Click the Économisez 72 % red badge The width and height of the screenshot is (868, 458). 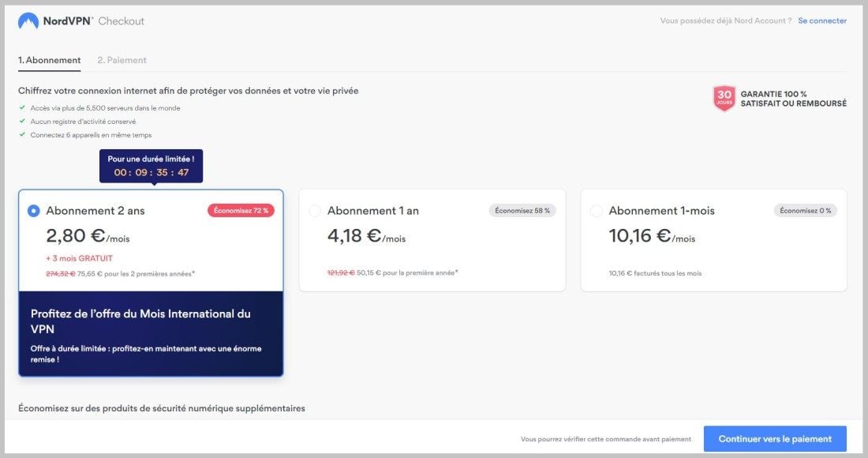pyautogui.click(x=241, y=211)
